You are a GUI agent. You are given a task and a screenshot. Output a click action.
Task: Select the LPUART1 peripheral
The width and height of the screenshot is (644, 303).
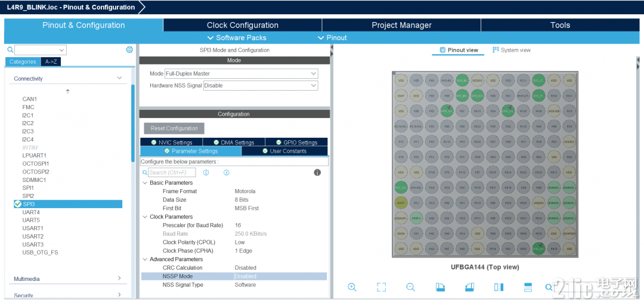tap(35, 156)
